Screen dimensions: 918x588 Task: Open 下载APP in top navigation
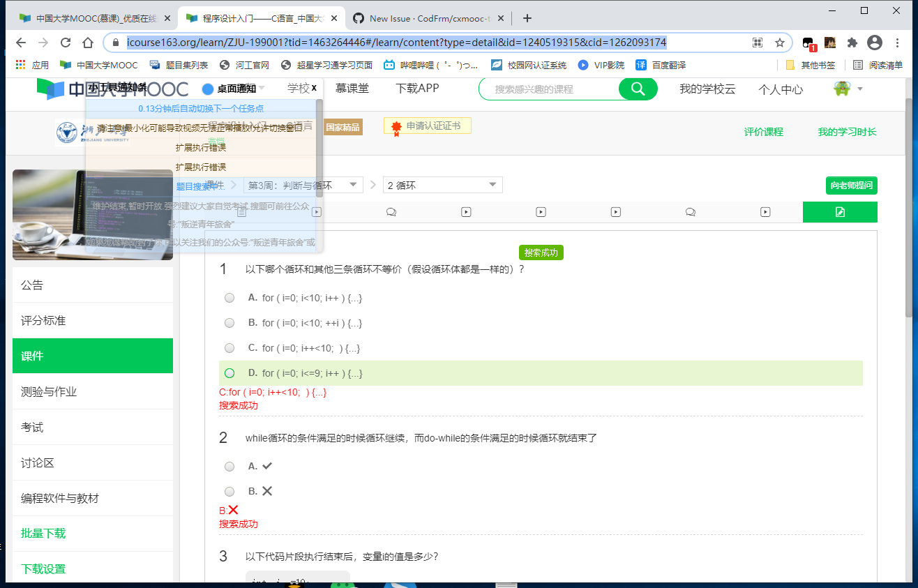(x=417, y=88)
